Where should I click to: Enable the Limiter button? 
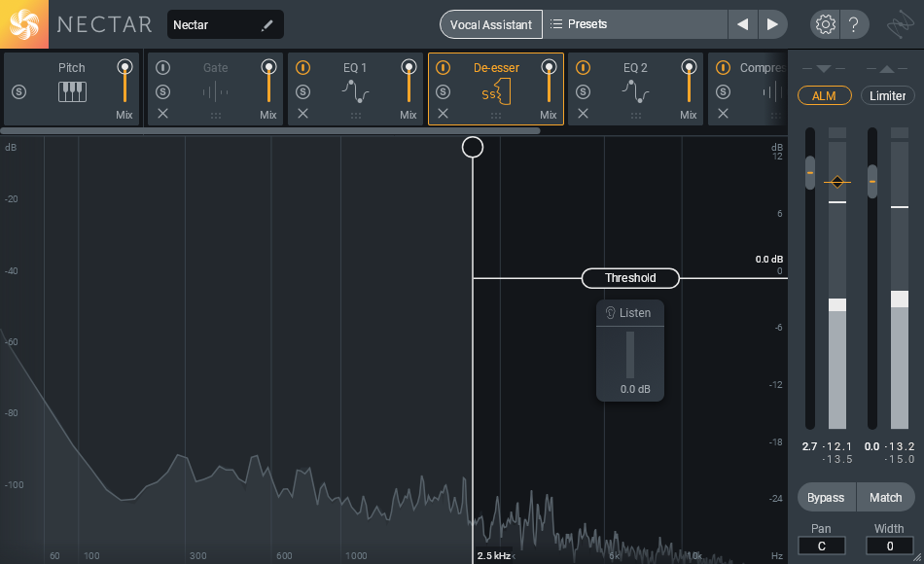[887, 95]
